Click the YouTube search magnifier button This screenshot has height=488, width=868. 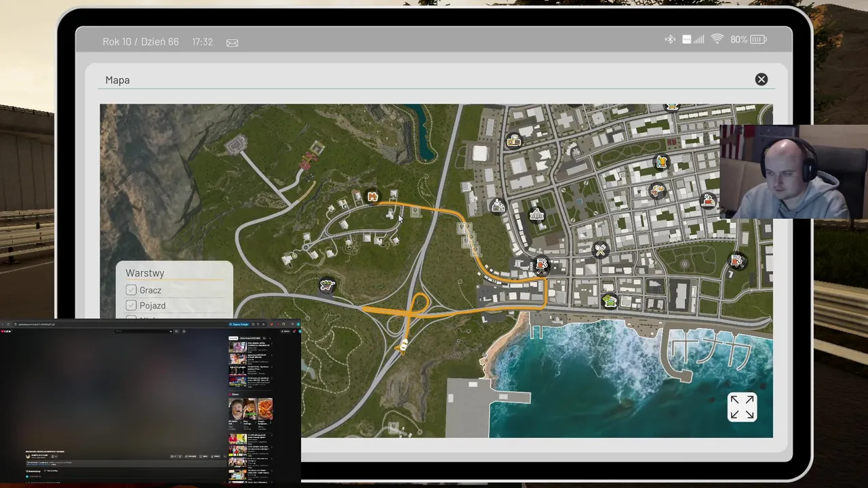coord(176,331)
